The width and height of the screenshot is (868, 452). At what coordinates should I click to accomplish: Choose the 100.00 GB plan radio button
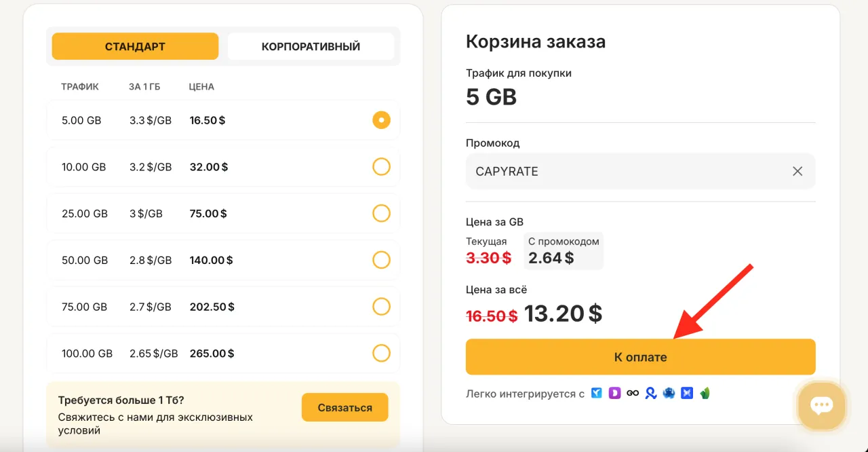[x=381, y=354]
